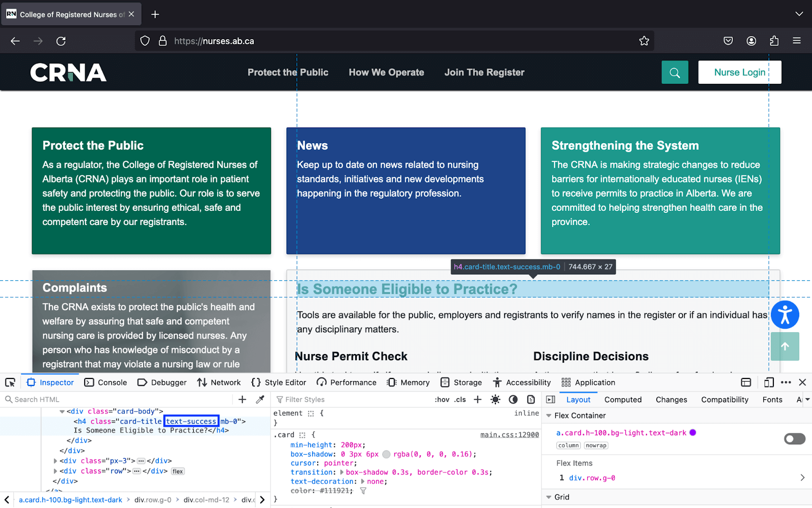
Task: List all tabs with the chevron
Action: click(x=799, y=14)
